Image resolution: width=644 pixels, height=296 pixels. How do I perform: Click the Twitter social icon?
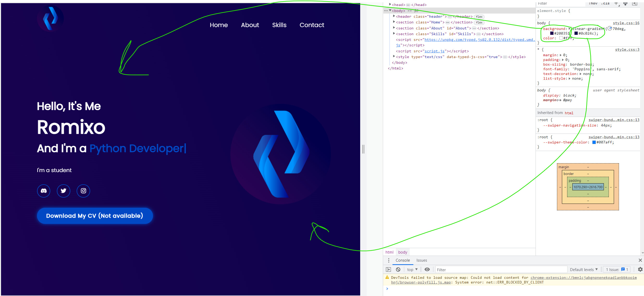(x=63, y=191)
